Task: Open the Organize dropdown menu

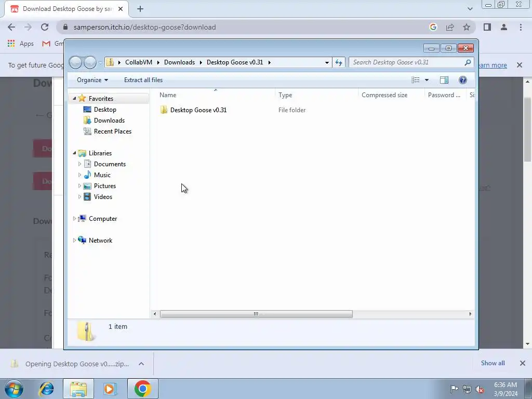Action: tap(92, 80)
